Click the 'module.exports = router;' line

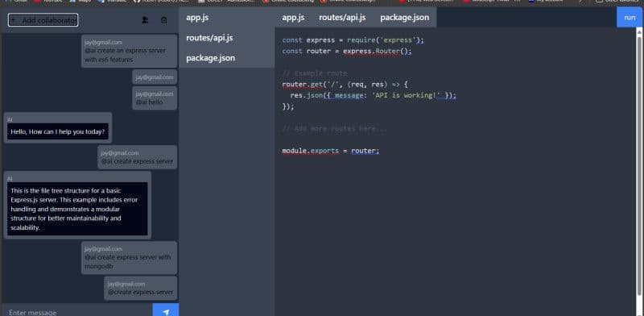(331, 151)
